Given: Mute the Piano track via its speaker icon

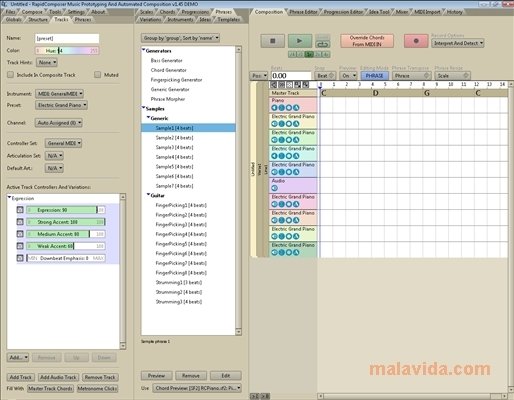Looking at the screenshot, I should click(274, 108).
